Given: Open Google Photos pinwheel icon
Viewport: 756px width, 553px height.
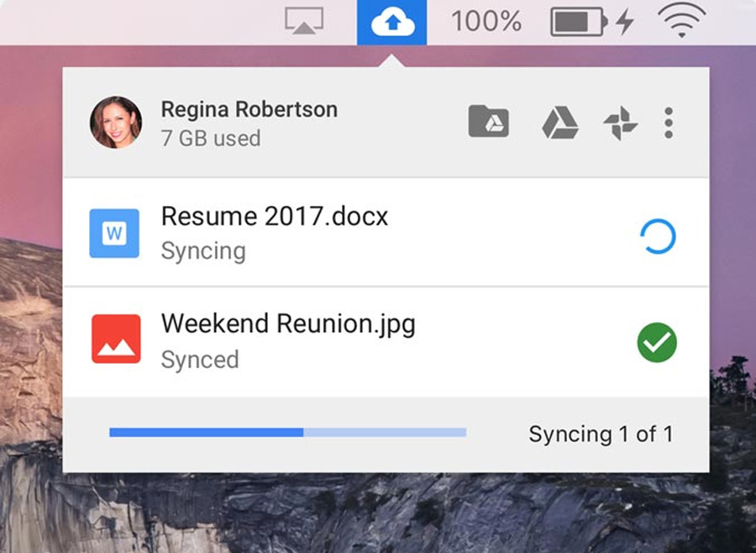Looking at the screenshot, I should (621, 124).
